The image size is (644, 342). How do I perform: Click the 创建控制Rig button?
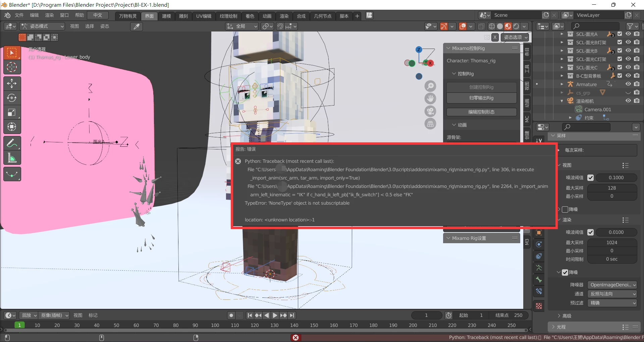click(x=481, y=87)
